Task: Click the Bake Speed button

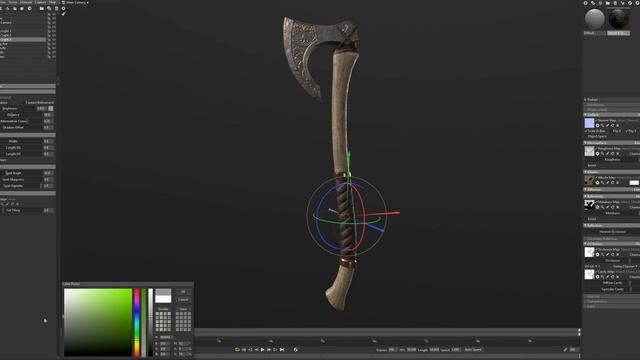Action: [473, 350]
